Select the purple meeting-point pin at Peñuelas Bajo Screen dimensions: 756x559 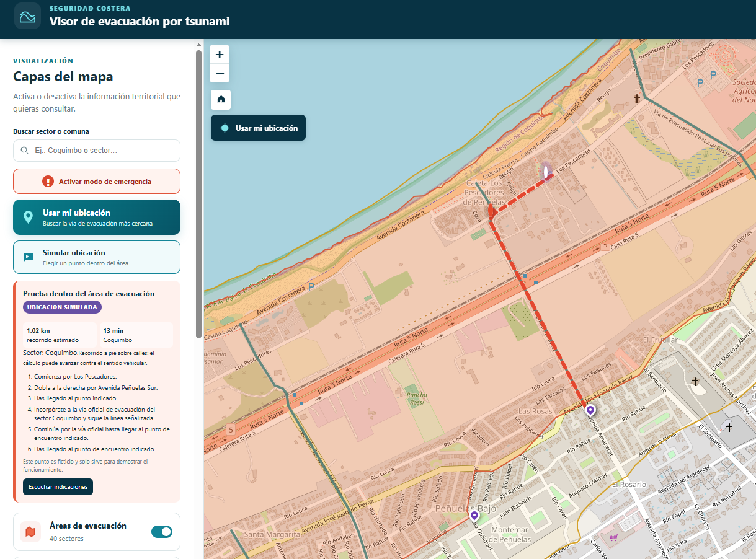point(474,516)
